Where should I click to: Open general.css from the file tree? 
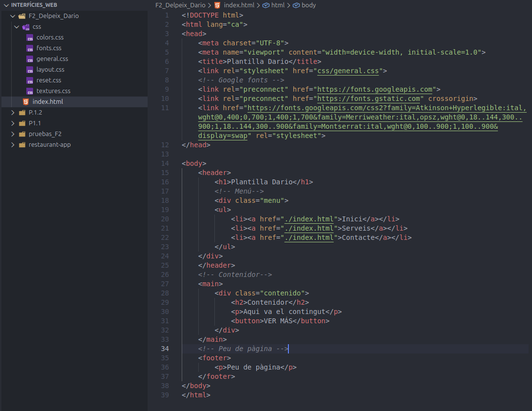click(52, 59)
